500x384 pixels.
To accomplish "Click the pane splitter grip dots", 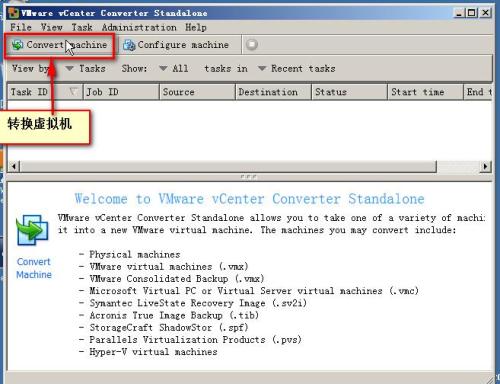I will coord(249,177).
